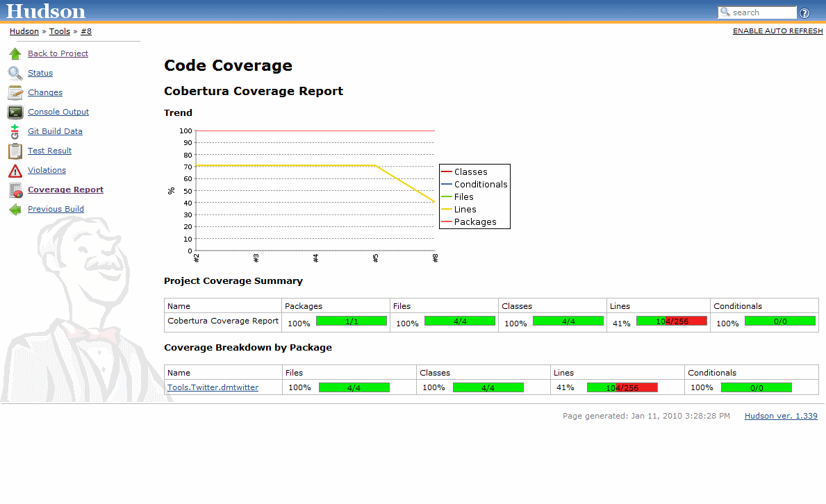The image size is (826, 504).
Task: Click the Console Output terminal icon
Action: coord(15,112)
